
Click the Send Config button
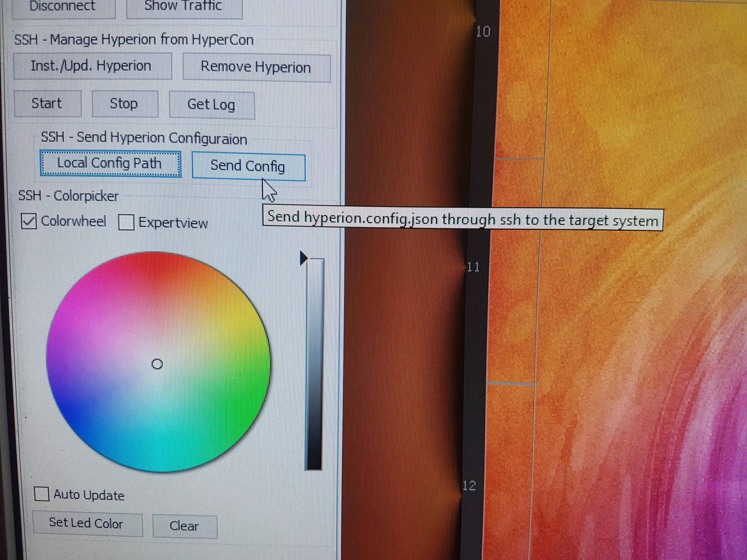tap(248, 166)
